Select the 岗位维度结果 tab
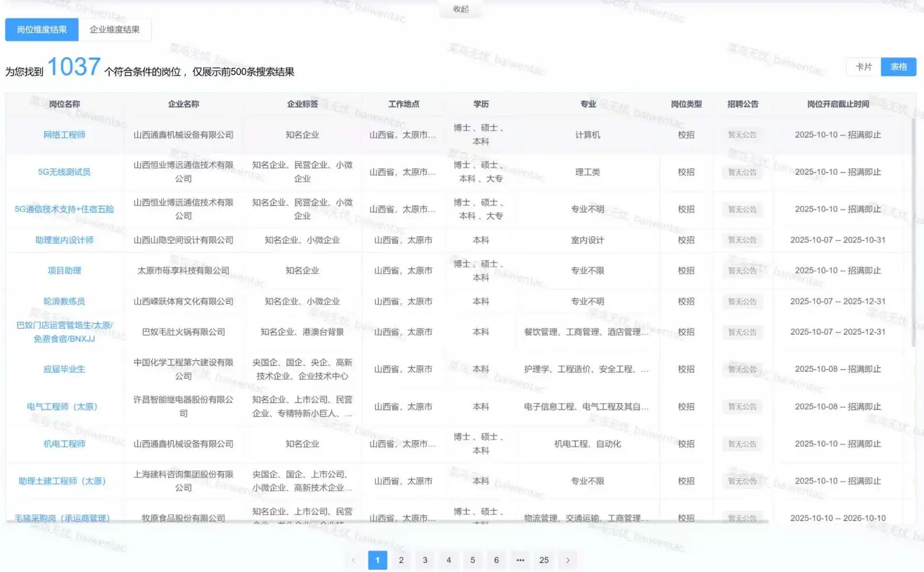Screen dimensions: 924x572 [41, 30]
